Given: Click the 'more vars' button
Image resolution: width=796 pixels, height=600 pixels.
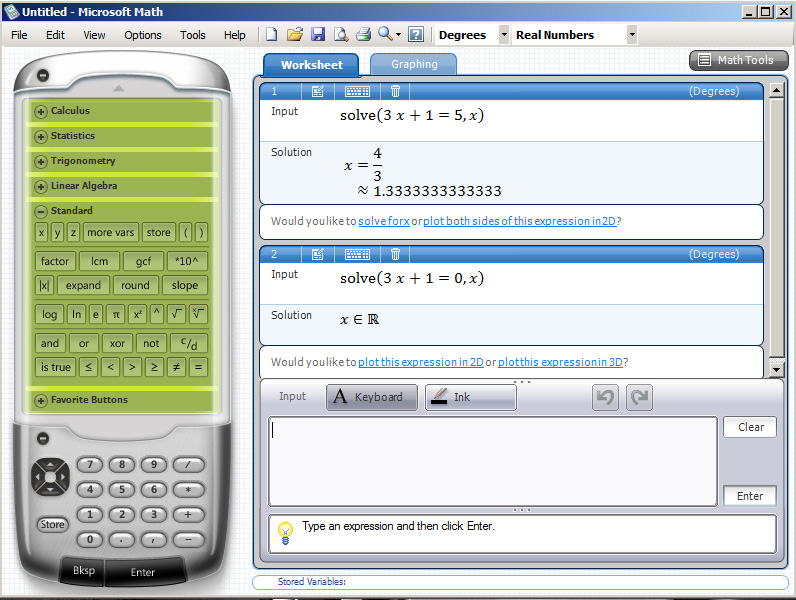Looking at the screenshot, I should click(111, 232).
